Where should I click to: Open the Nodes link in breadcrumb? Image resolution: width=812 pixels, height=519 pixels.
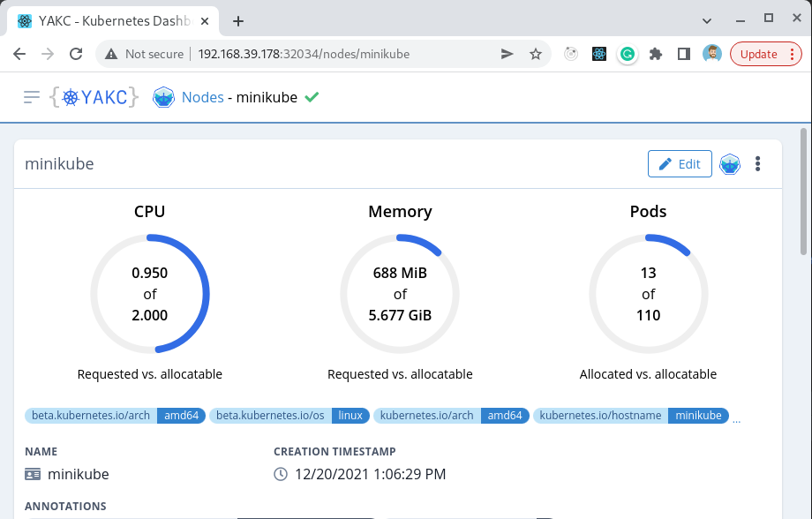pyautogui.click(x=203, y=97)
